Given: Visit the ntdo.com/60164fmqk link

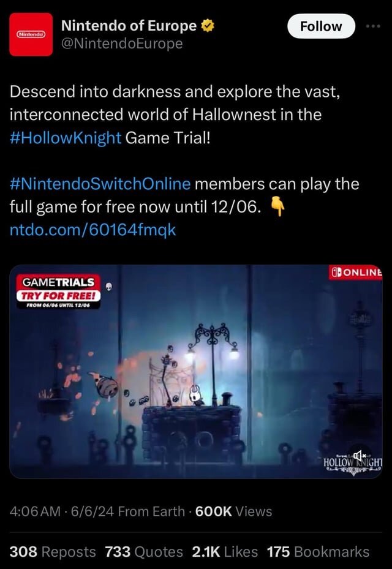Looking at the screenshot, I should coord(92,230).
